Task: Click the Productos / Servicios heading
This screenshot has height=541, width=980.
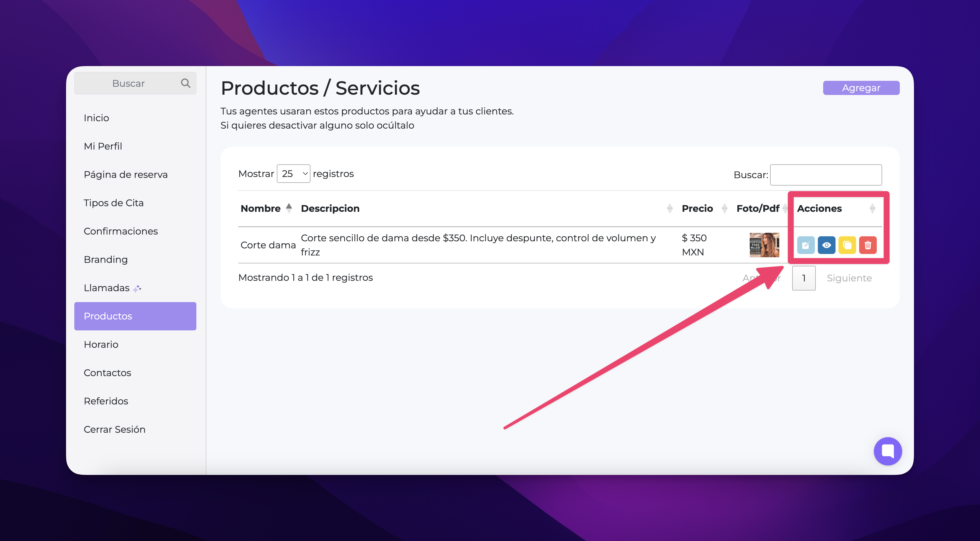Action: pyautogui.click(x=320, y=88)
